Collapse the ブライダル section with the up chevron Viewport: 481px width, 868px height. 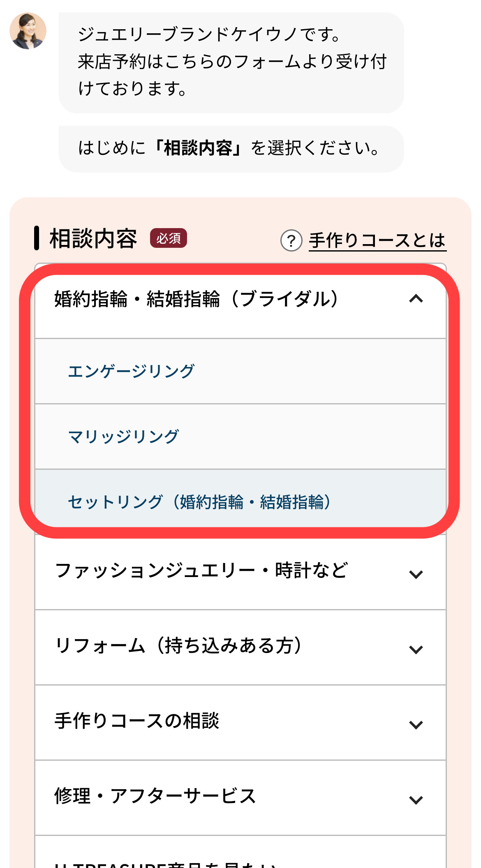pos(416,299)
